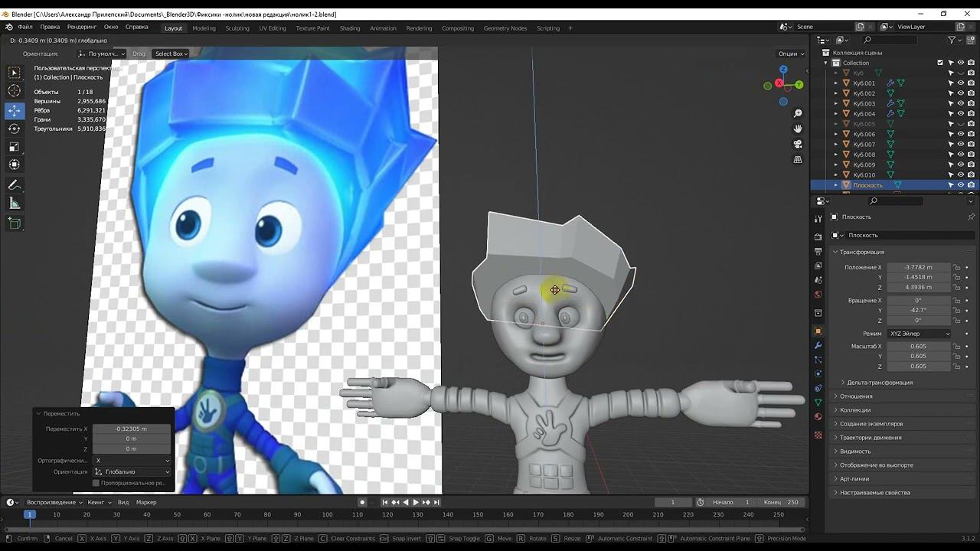Click the pan hand viewport icon

[x=798, y=129]
